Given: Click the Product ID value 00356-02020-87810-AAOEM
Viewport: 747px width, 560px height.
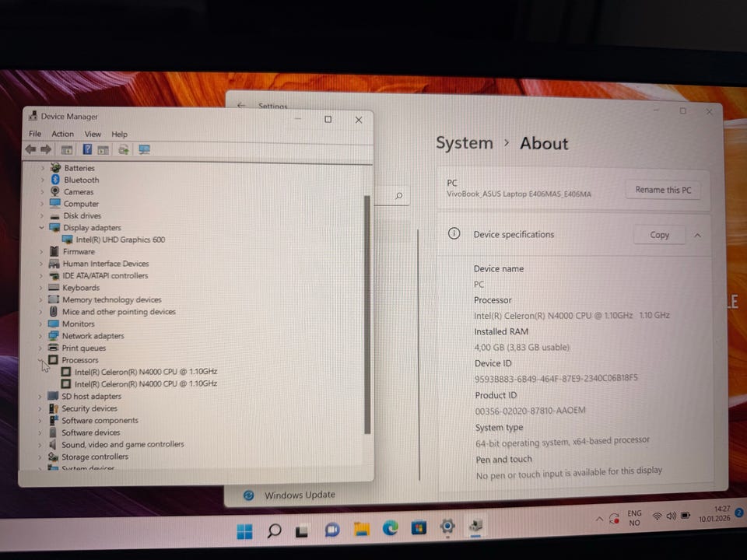Looking at the screenshot, I should [530, 411].
